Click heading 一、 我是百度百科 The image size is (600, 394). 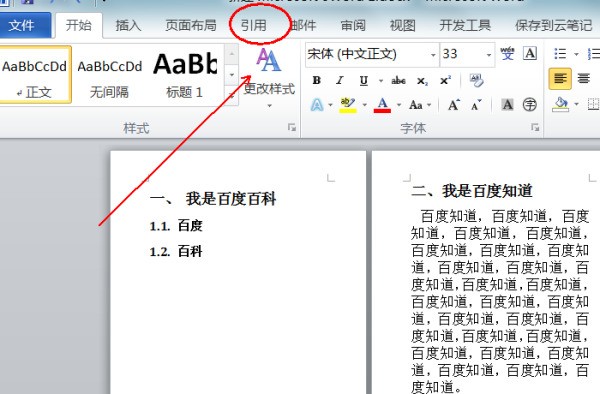[213, 199]
